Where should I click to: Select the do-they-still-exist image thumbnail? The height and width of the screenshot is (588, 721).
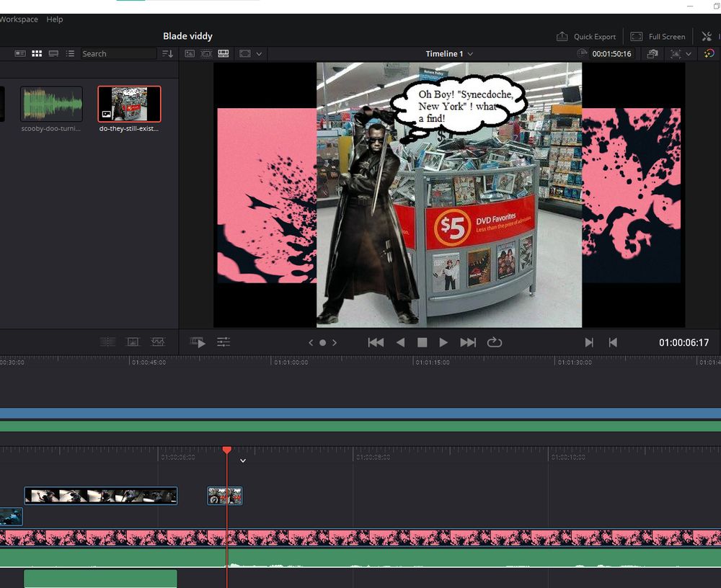(x=129, y=104)
